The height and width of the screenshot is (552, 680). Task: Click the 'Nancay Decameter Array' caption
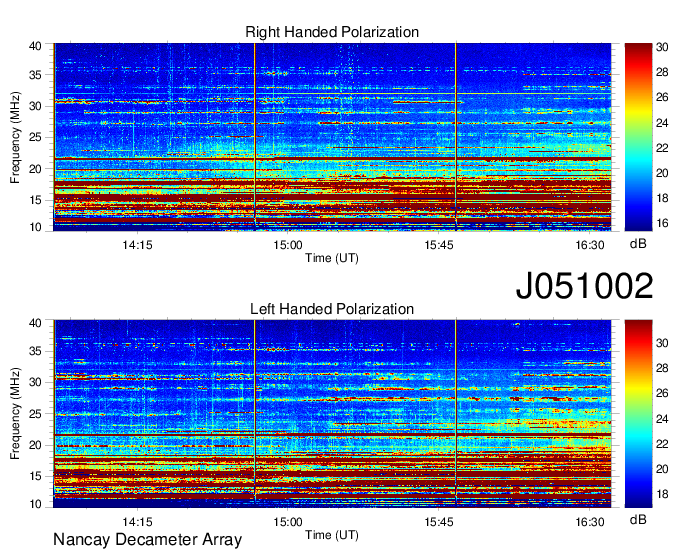tap(147, 540)
